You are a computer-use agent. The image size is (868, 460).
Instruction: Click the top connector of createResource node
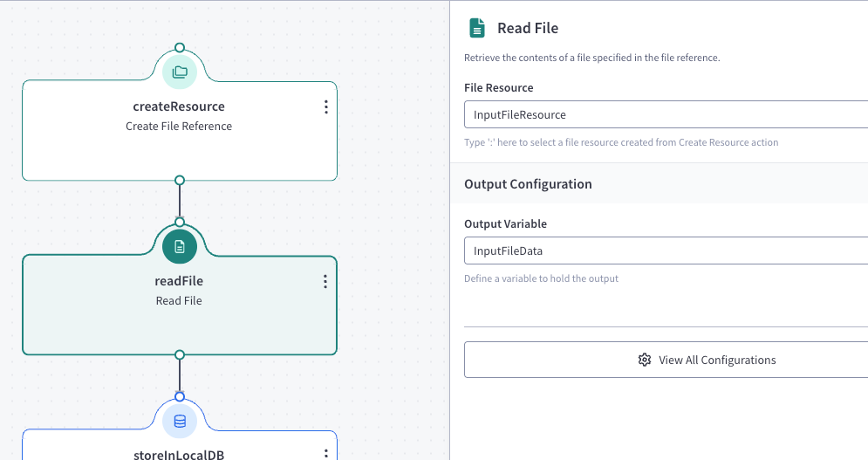[180, 48]
